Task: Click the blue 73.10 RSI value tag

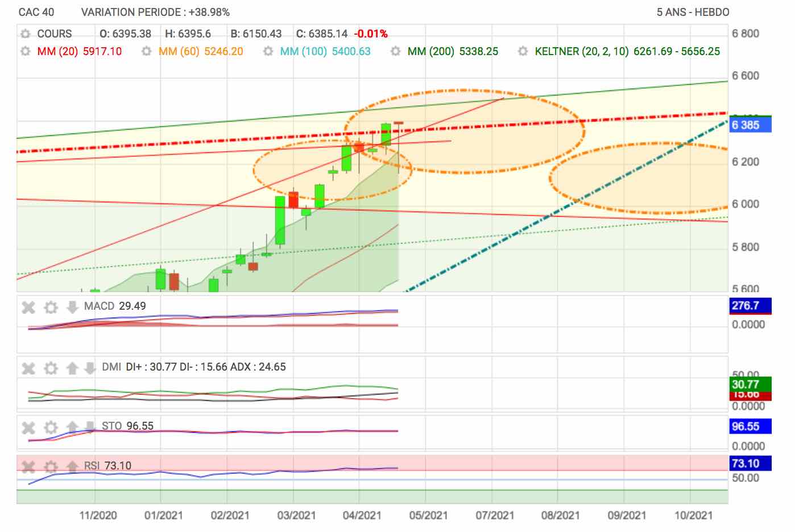Action: [750, 463]
